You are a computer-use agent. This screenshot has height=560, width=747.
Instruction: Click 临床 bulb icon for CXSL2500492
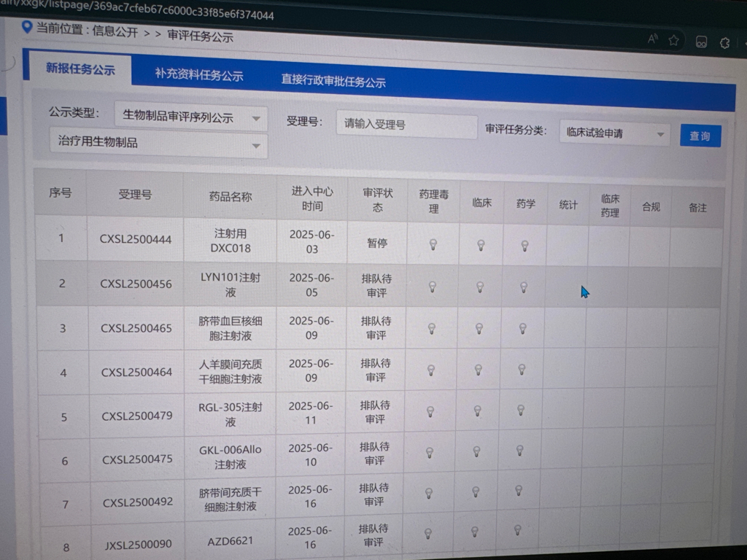(476, 492)
